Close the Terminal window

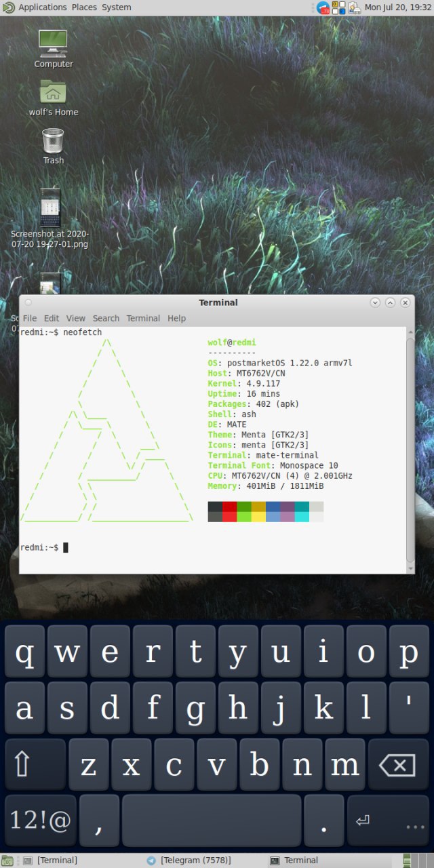pyautogui.click(x=406, y=302)
